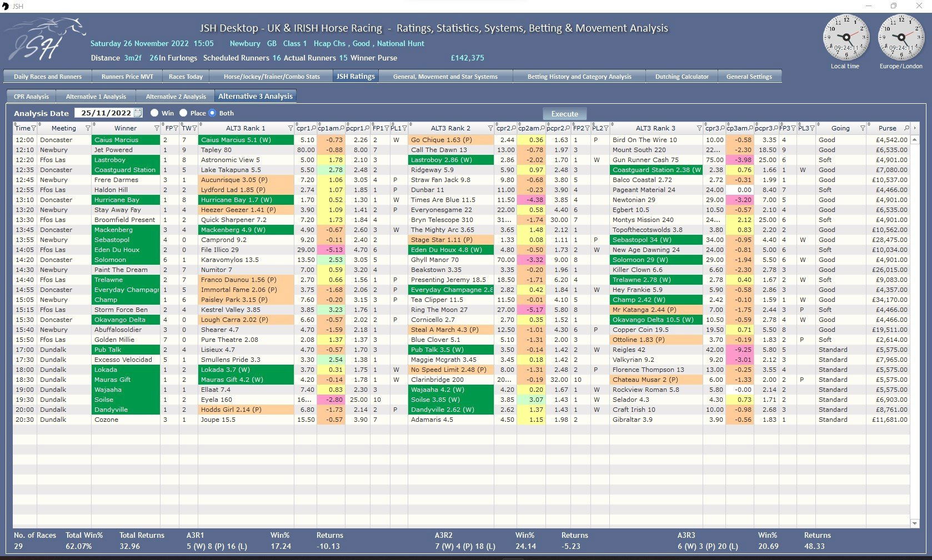Search the Purse column magnifier icon
Image resolution: width=932 pixels, height=560 pixels.
906,128
